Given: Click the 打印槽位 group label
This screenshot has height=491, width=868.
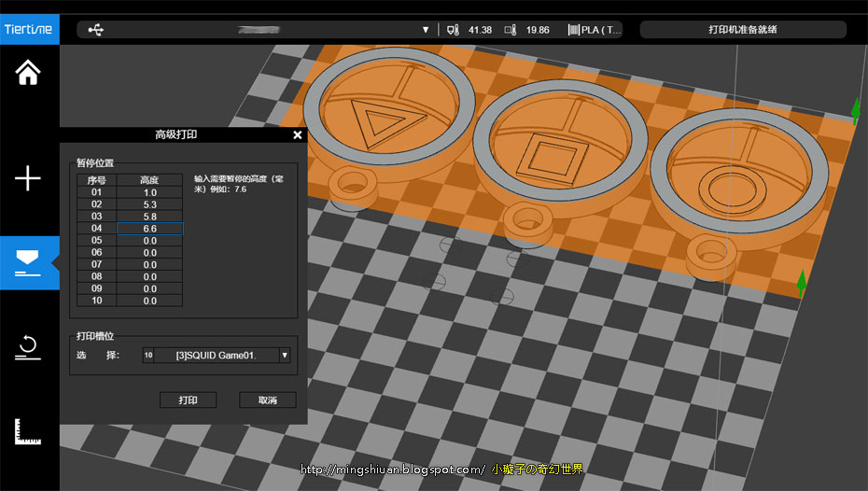Looking at the screenshot, I should coord(94,336).
